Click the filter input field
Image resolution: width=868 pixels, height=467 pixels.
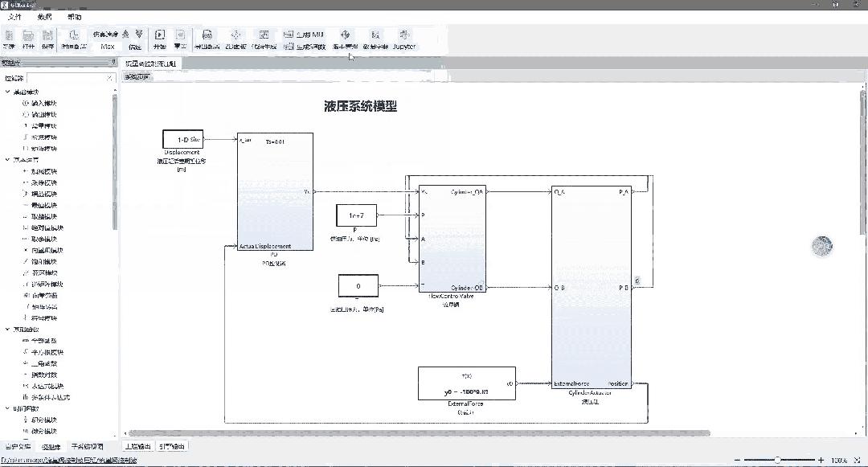point(70,78)
